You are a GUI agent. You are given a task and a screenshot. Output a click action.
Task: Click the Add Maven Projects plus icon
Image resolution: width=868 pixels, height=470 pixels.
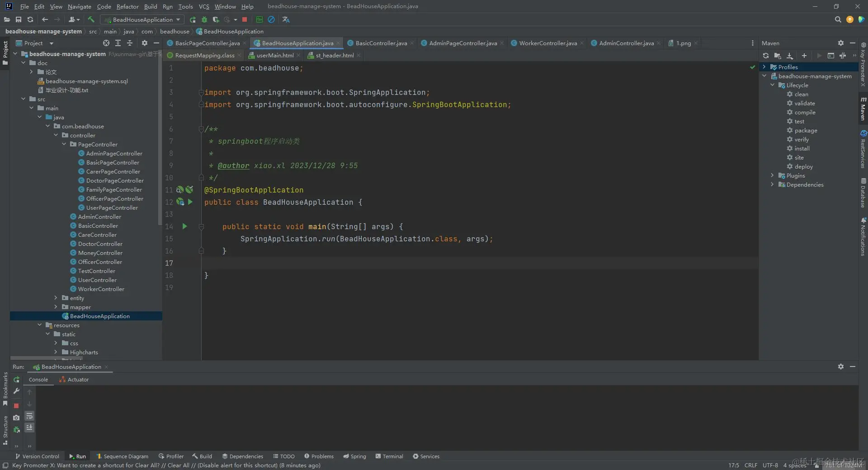804,56
